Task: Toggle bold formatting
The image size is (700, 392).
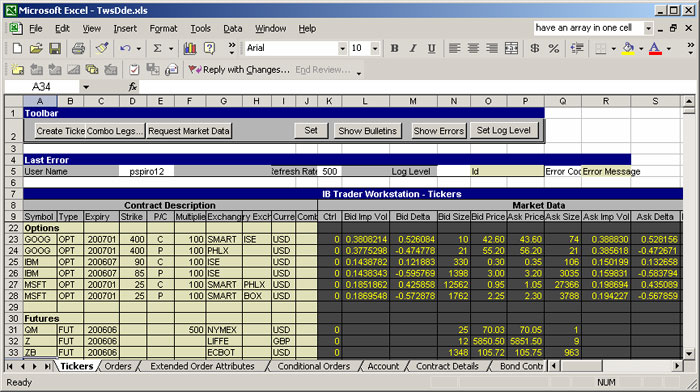Action: pos(394,48)
